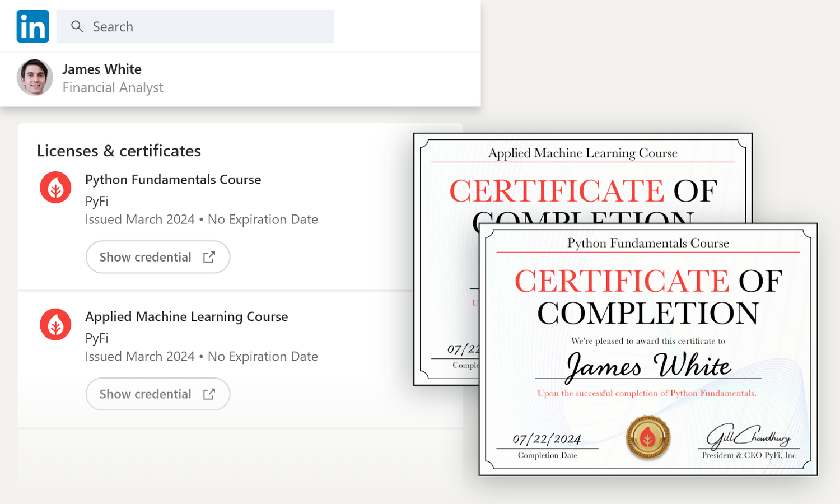Focus the Search input field
The image size is (840, 504).
[207, 26]
